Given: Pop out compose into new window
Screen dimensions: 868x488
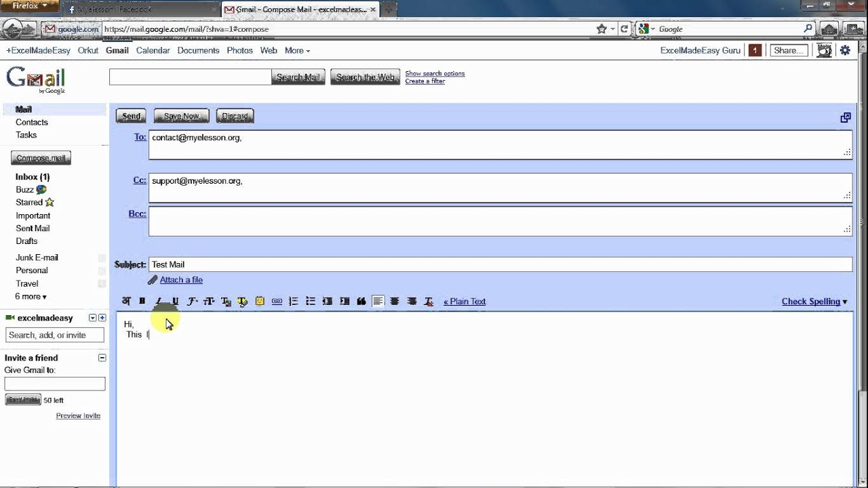Looking at the screenshot, I should pos(846,118).
